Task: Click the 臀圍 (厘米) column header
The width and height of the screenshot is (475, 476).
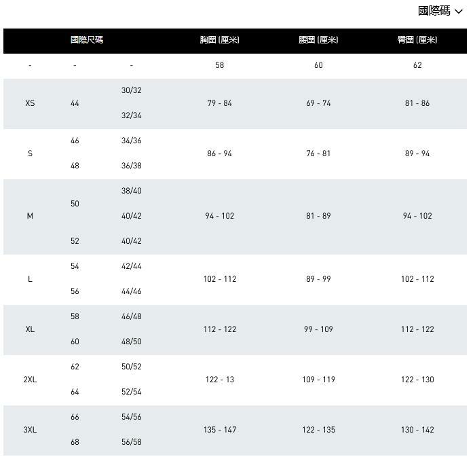Action: coord(417,40)
